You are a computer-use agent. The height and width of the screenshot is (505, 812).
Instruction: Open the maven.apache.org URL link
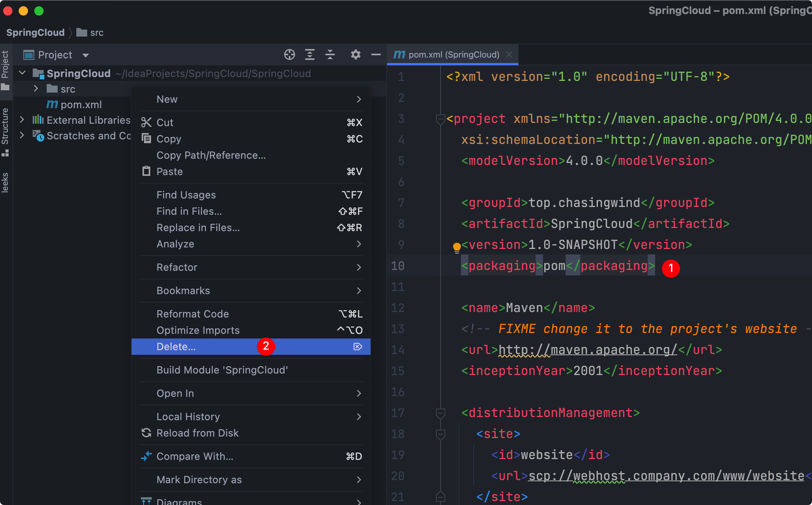click(588, 350)
